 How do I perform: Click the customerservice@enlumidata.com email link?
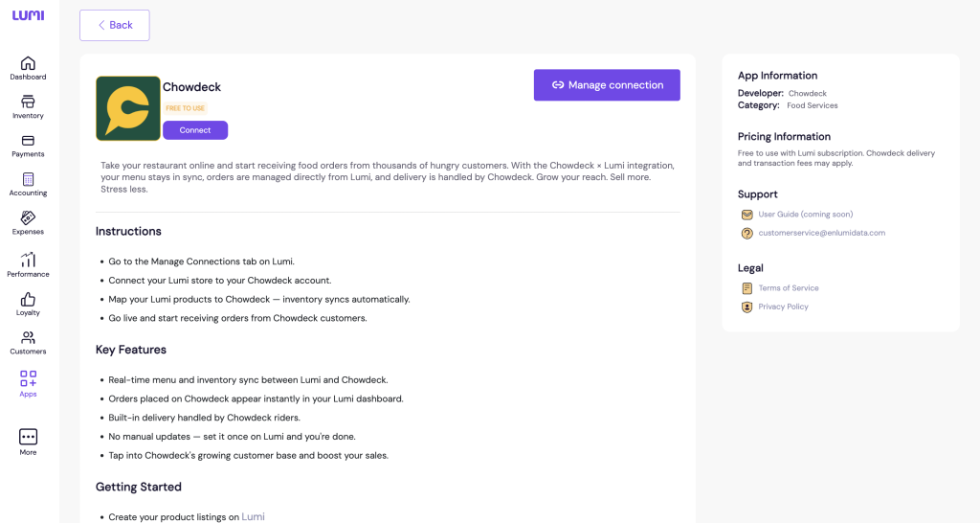point(821,233)
